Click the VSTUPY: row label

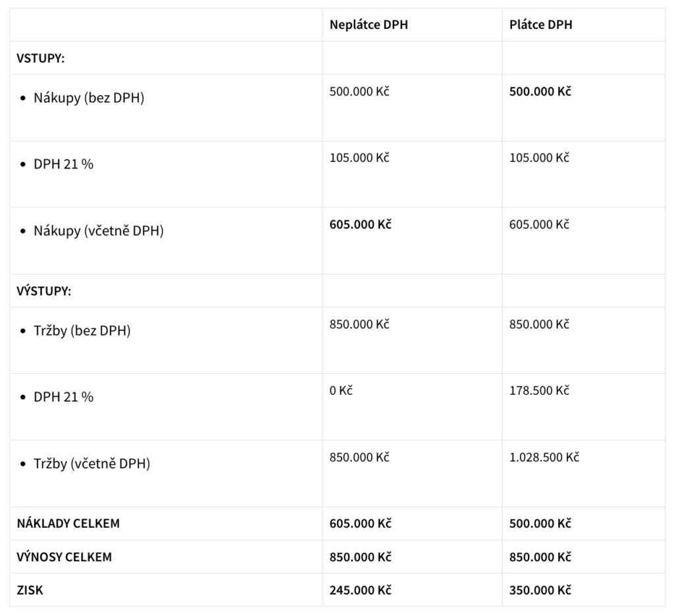pos(40,58)
